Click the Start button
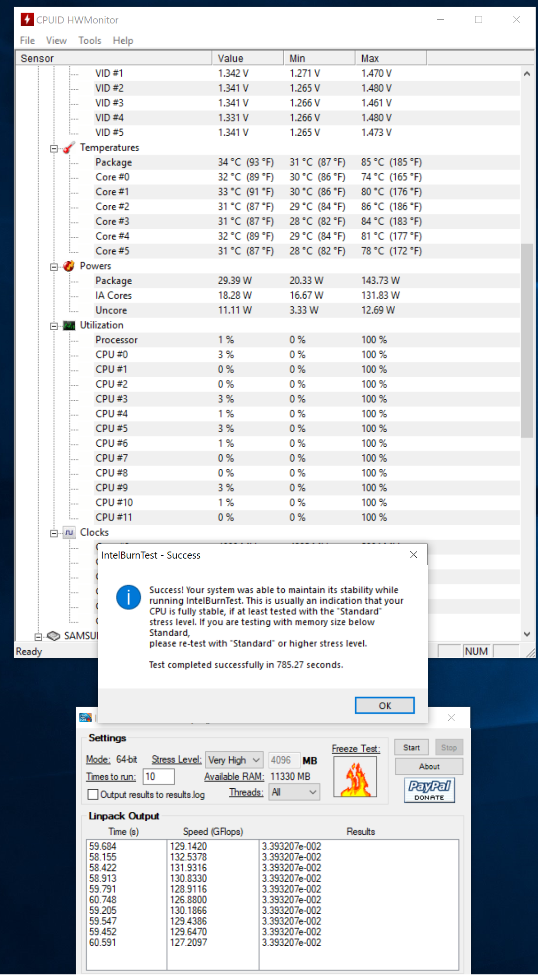This screenshot has height=980, width=538. pos(411,747)
